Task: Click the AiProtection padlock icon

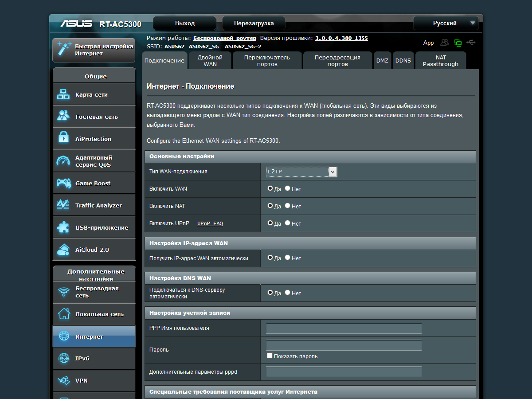Action: [x=63, y=138]
